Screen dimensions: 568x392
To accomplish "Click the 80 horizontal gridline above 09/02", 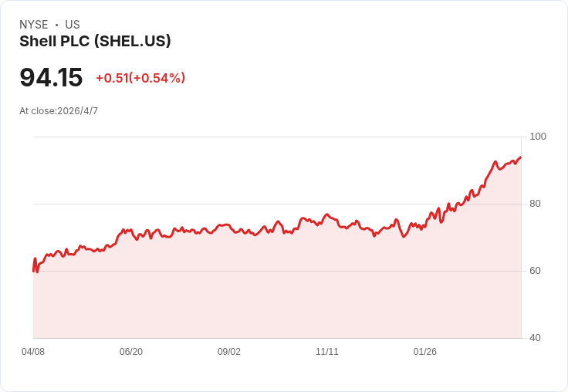I will (x=229, y=204).
